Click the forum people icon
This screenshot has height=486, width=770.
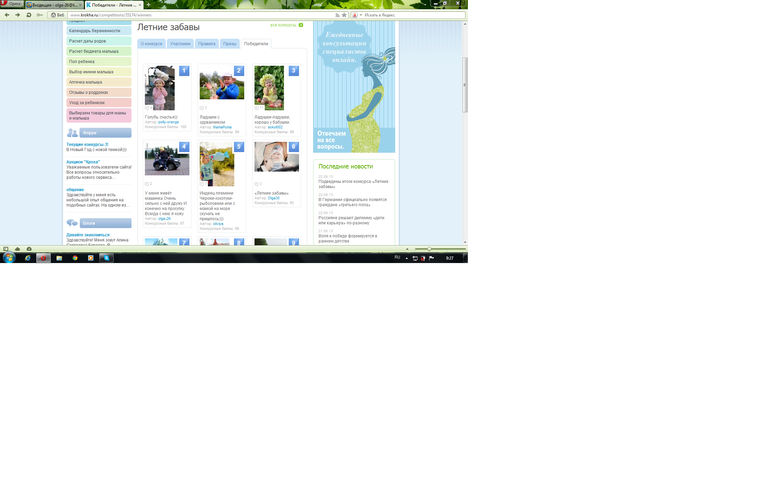(x=72, y=133)
